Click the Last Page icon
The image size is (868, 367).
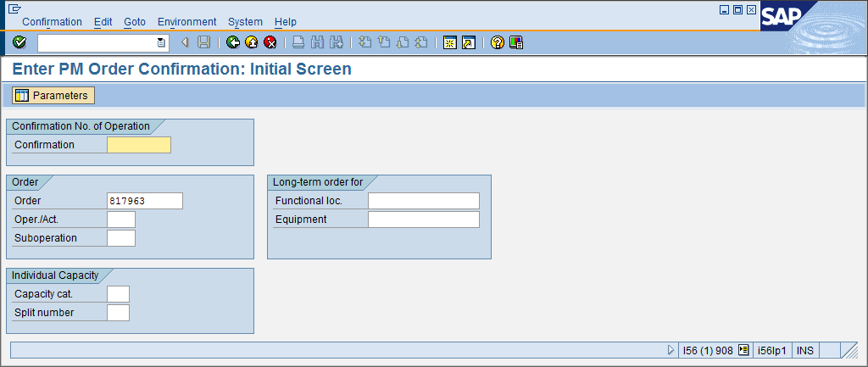(x=422, y=42)
